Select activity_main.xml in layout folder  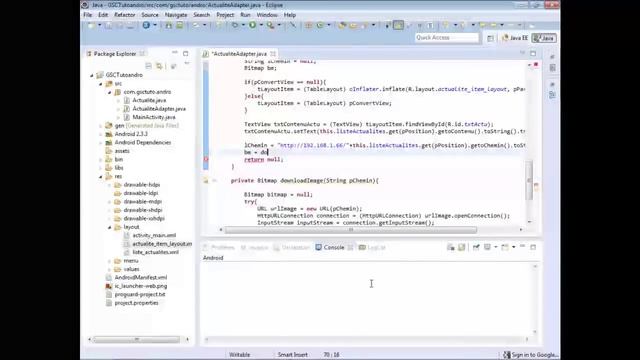click(154, 236)
